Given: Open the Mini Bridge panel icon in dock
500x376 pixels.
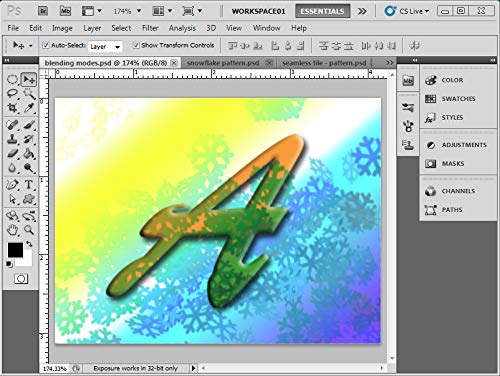Looking at the screenshot, I should click(408, 80).
